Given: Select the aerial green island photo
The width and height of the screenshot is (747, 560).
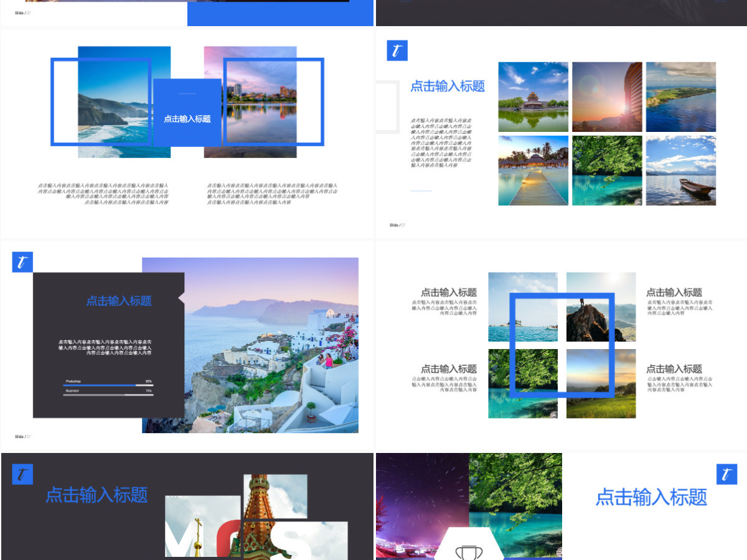Looking at the screenshot, I should tap(681, 97).
